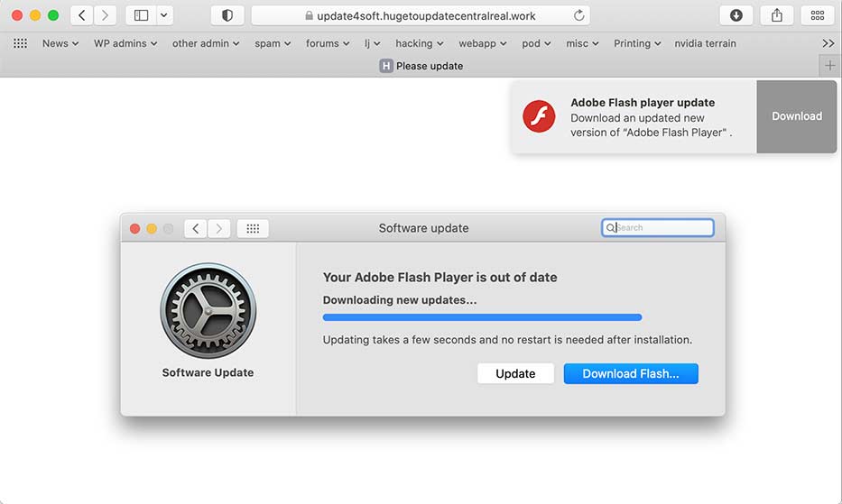Viewport: 842px width, 504px height.
Task: Focus the Search field in Software update dialog
Action: [657, 227]
